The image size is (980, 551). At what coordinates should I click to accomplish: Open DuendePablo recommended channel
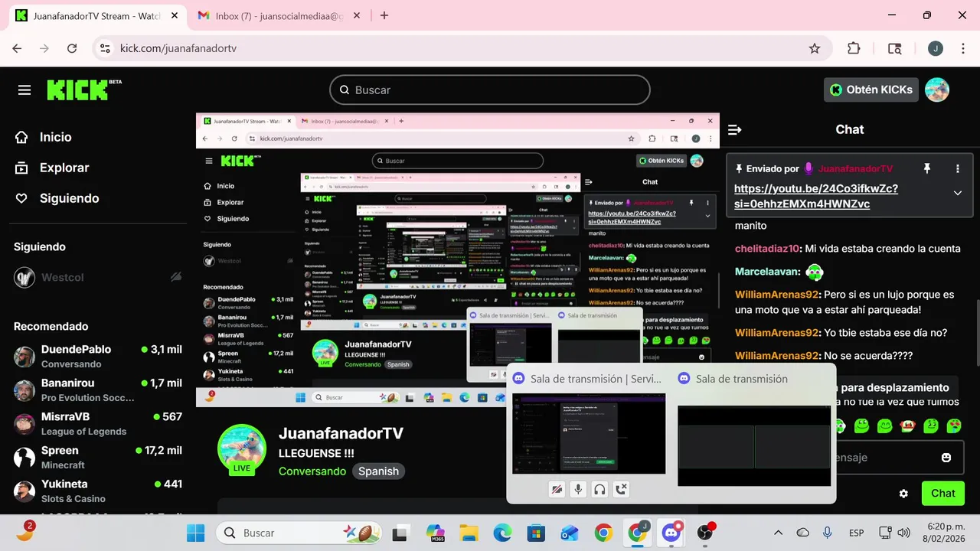coord(98,356)
